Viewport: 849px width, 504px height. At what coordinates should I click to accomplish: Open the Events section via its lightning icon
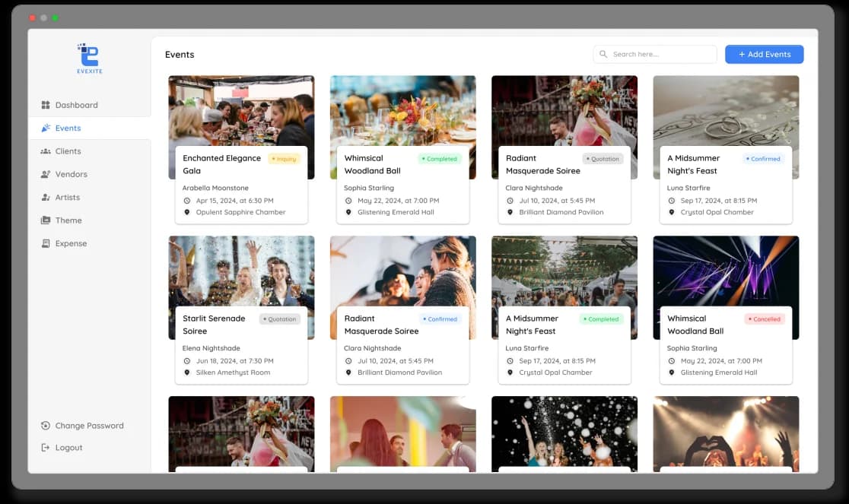[47, 128]
